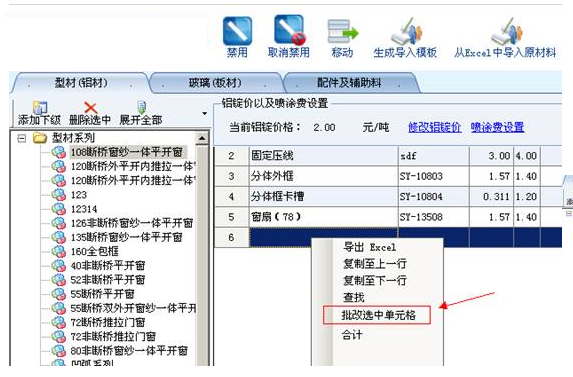
Task: Choose 批改选中单元格 from context menu
Action: pyautogui.click(x=378, y=315)
